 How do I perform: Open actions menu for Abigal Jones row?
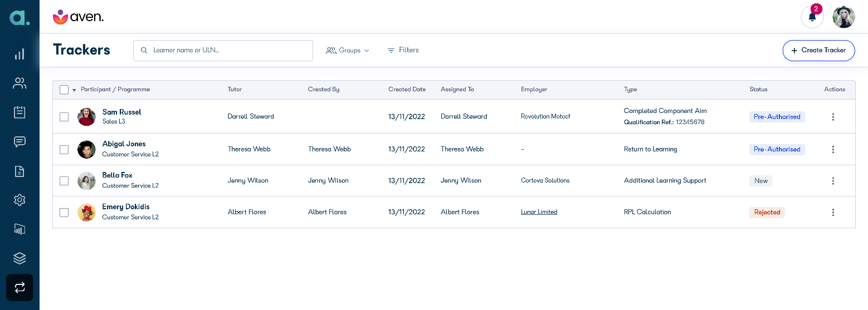[833, 149]
